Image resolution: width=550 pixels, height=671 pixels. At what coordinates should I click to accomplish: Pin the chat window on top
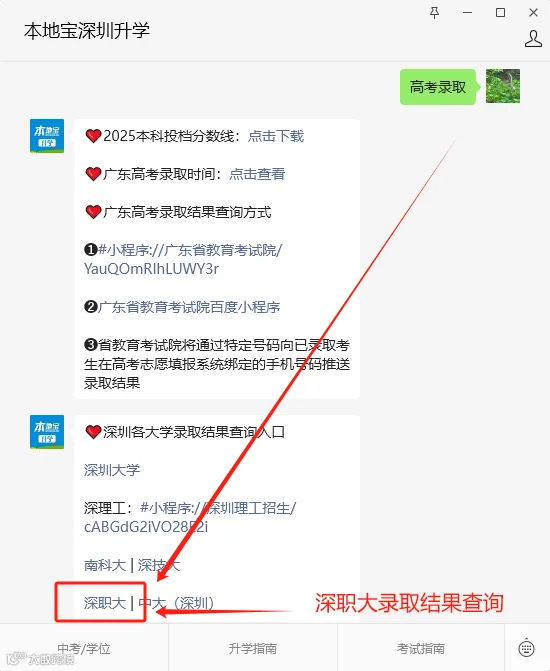coord(434,13)
